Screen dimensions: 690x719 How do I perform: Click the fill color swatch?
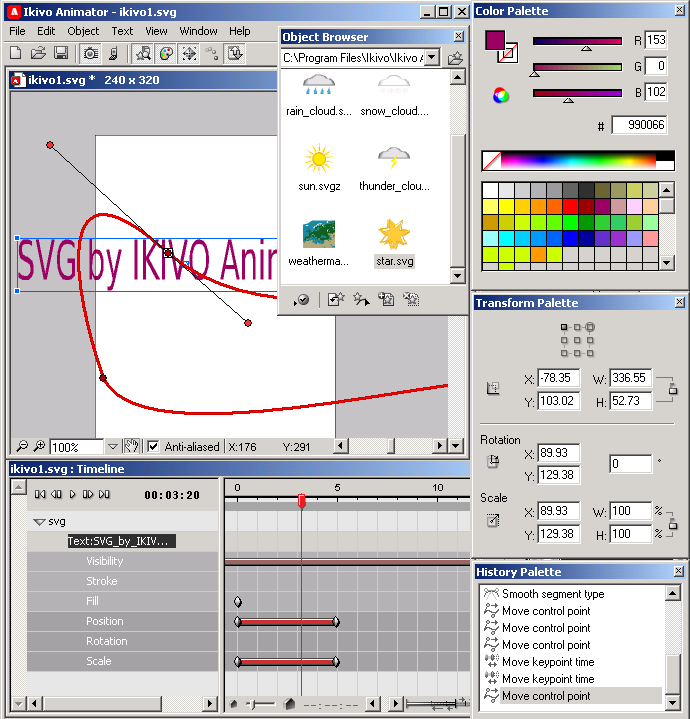(495, 40)
